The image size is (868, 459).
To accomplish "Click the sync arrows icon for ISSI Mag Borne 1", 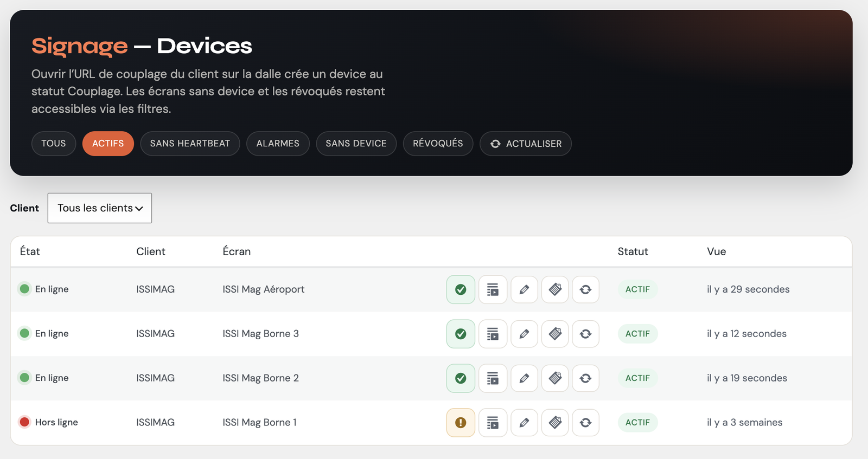I will 585,423.
